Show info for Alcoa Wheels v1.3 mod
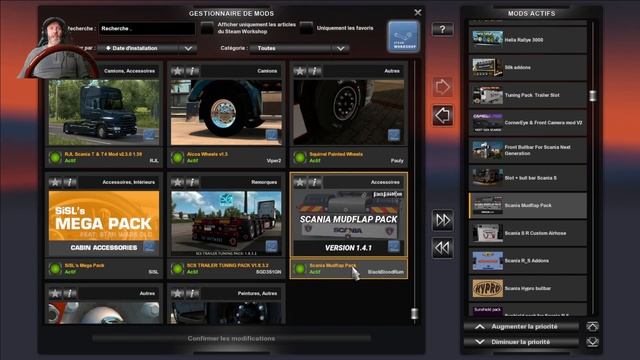 point(192,71)
